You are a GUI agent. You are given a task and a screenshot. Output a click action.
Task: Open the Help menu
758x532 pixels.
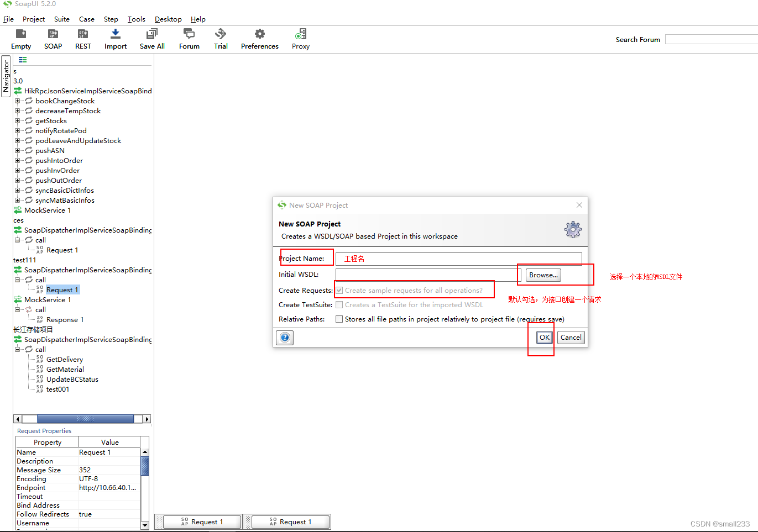point(198,19)
